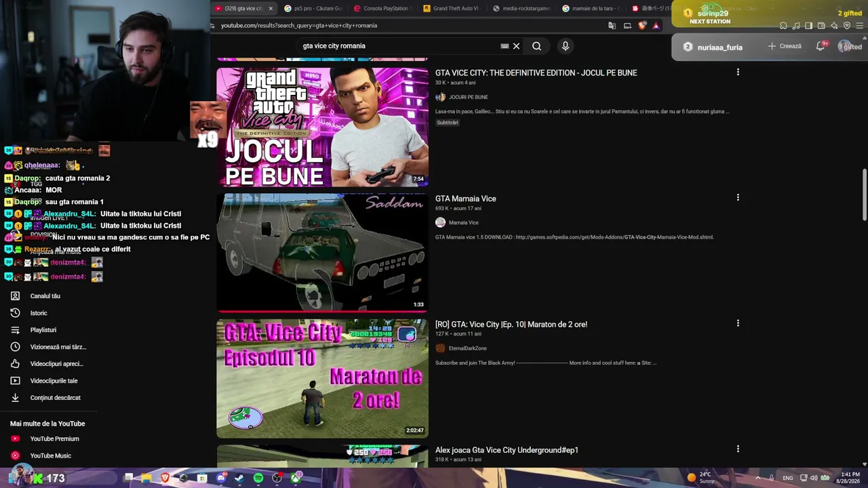
Task: Open volume control in system tray
Action: [x=814, y=478]
